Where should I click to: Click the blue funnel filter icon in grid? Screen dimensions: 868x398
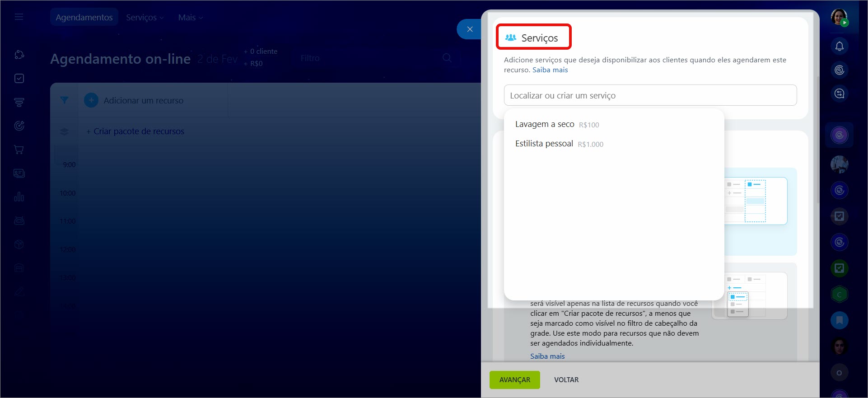click(65, 100)
